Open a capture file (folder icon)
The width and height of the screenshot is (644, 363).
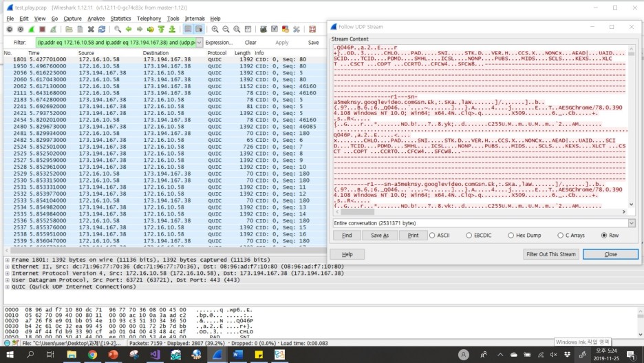pyautogui.click(x=69, y=29)
